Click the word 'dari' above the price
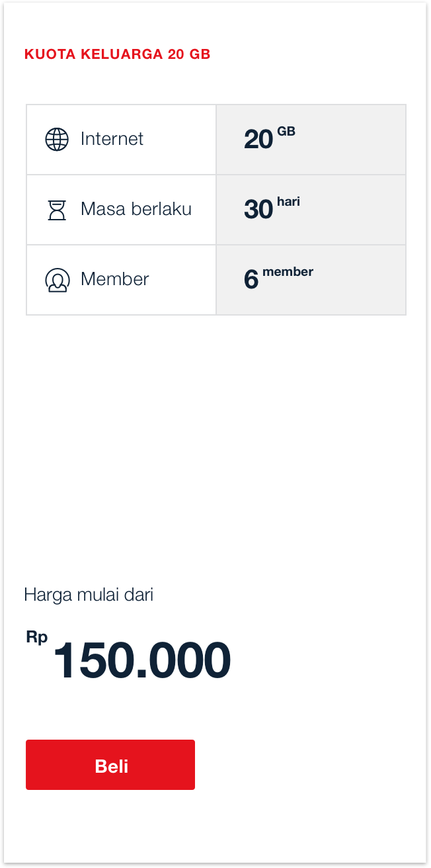Image resolution: width=431 pixels, height=868 pixels. click(x=139, y=595)
